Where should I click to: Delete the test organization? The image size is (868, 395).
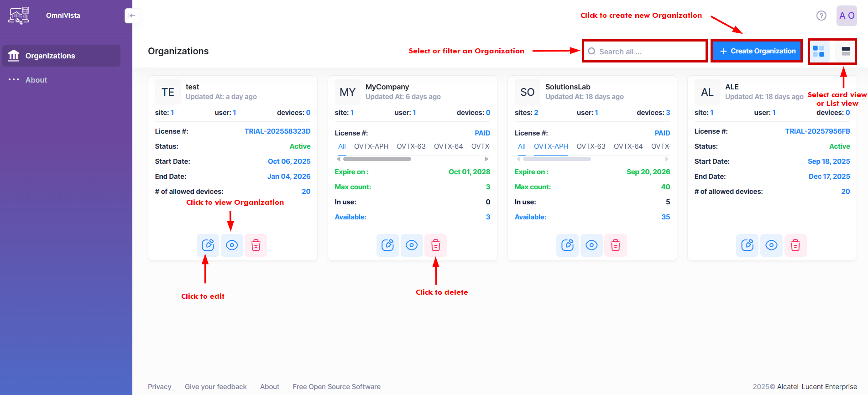click(256, 245)
